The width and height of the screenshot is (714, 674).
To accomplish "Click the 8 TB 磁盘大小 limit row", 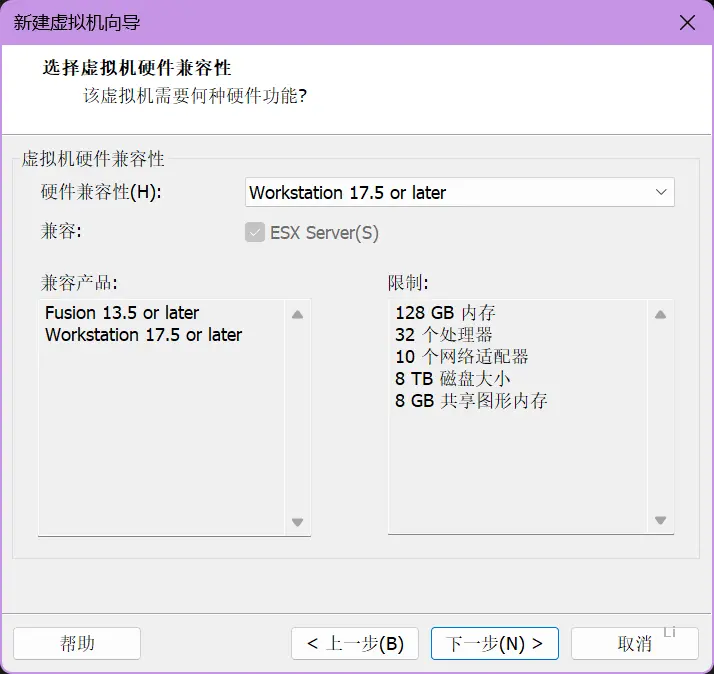I will click(453, 378).
